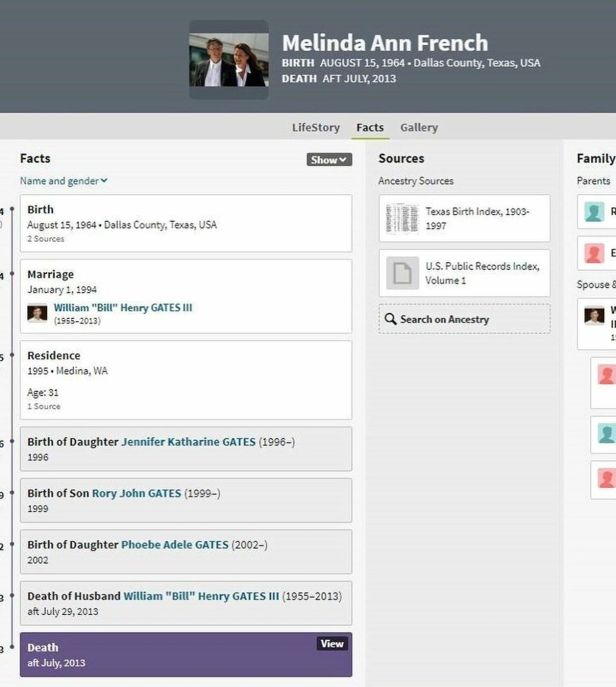This screenshot has height=687, width=616.
Task: Click the profile photo in the header
Action: (x=229, y=60)
